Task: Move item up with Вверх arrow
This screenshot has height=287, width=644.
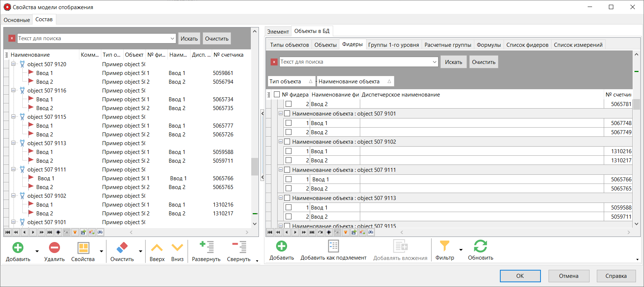Action: click(157, 248)
